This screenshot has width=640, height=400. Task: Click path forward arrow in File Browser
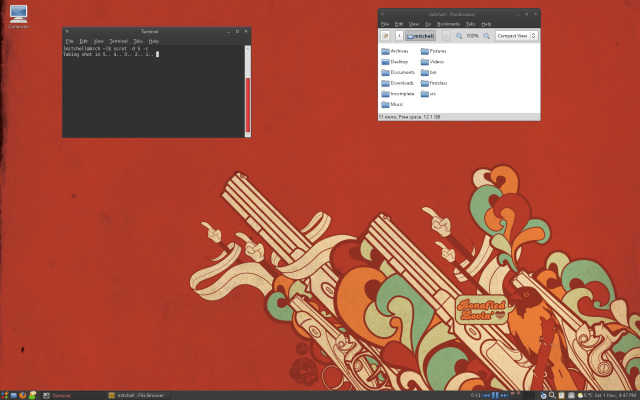pos(446,36)
